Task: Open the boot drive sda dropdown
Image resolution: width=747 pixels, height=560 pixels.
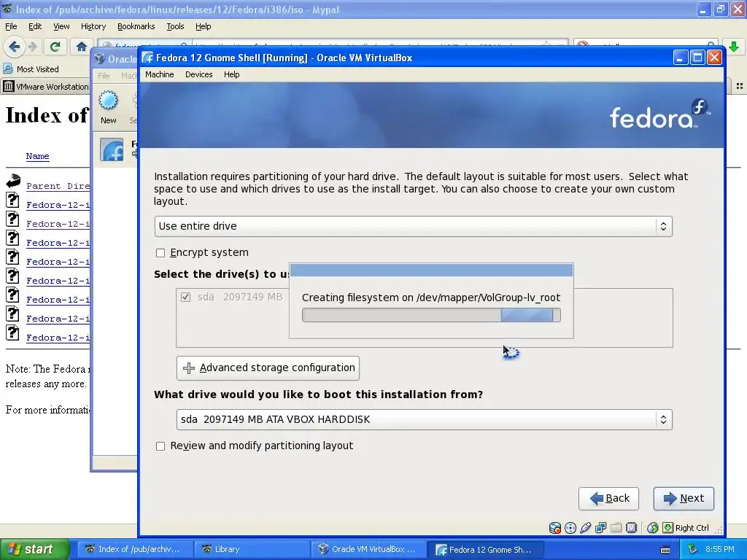Action: [x=424, y=419]
